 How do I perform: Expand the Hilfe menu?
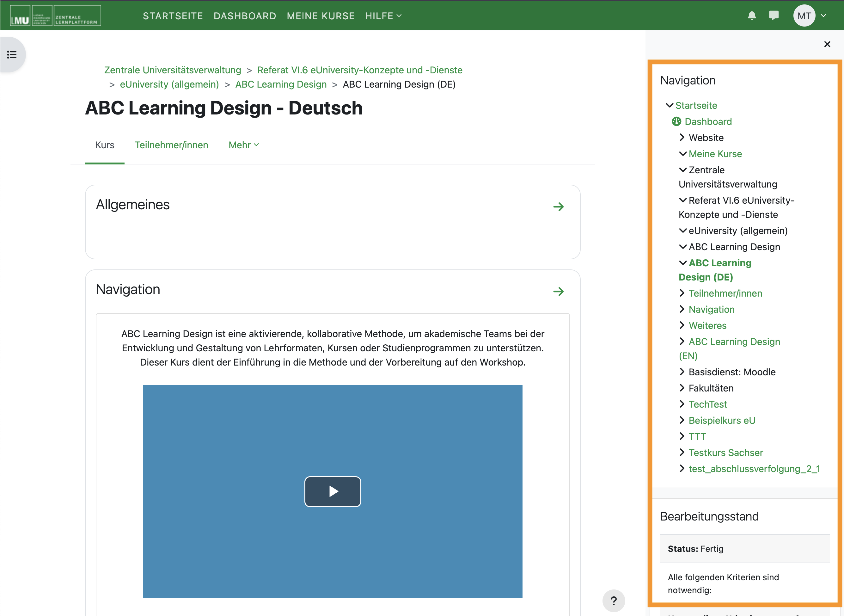coord(383,16)
